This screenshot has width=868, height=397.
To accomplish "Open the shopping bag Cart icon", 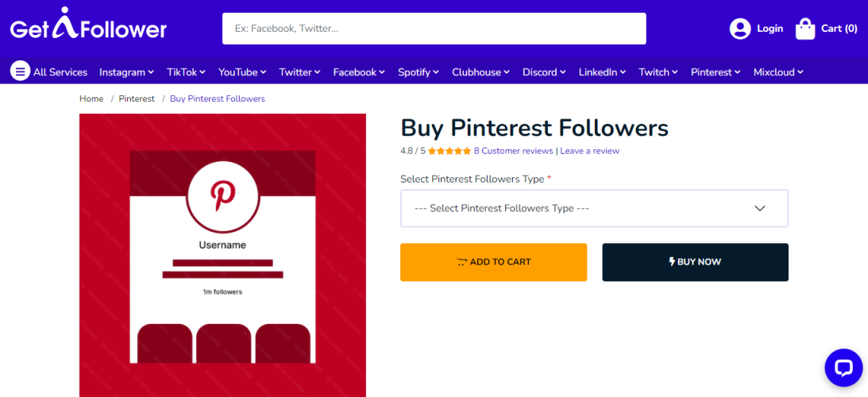I will click(x=805, y=29).
